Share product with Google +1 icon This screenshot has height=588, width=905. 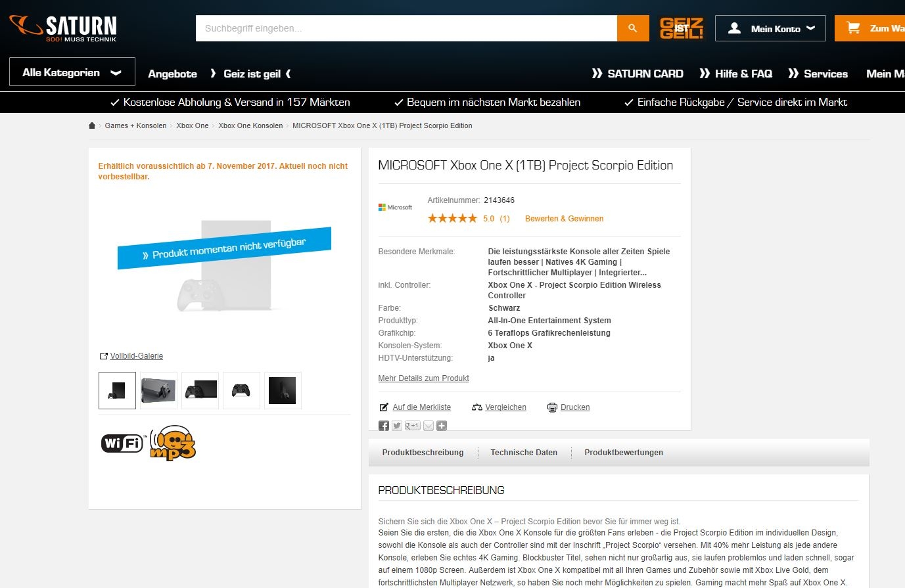coord(413,426)
